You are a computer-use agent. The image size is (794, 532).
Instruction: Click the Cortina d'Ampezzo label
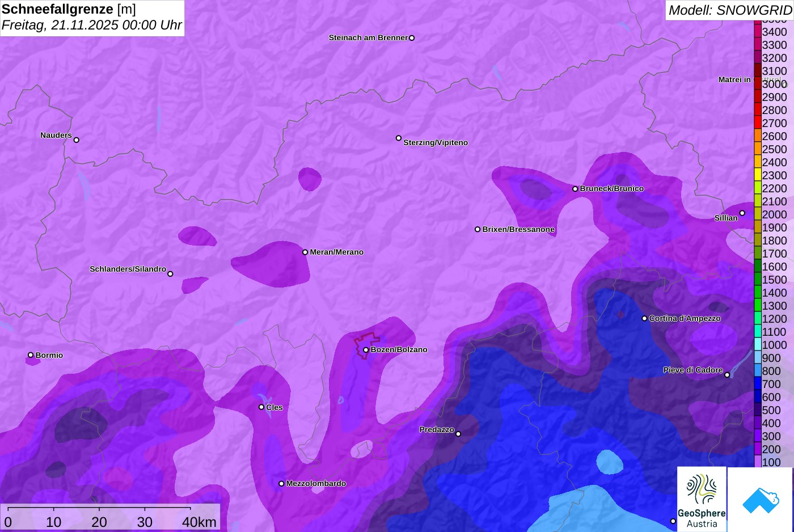click(x=685, y=319)
